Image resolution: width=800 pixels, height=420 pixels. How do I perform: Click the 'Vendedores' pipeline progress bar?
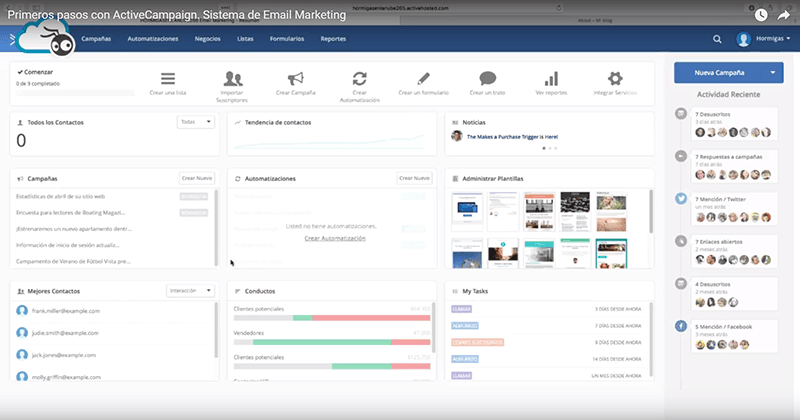pyautogui.click(x=332, y=342)
